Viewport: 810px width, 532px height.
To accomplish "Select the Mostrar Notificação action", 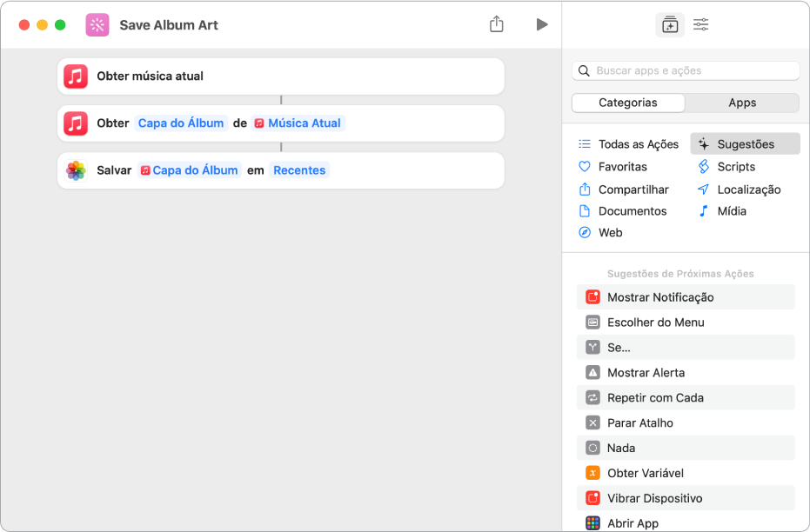I will [660, 297].
